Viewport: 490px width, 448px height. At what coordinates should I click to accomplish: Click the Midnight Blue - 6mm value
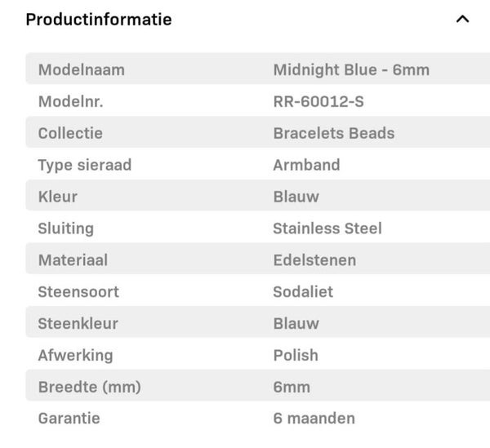pyautogui.click(x=351, y=69)
